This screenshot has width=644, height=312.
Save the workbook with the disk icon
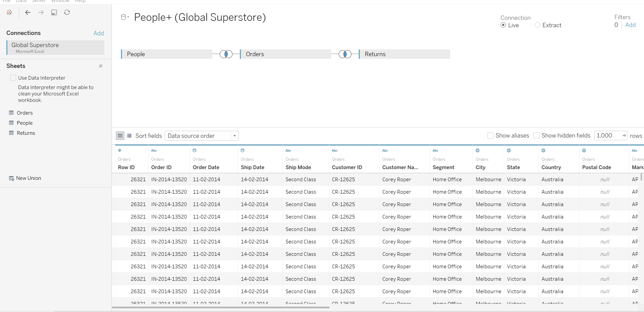(x=54, y=12)
